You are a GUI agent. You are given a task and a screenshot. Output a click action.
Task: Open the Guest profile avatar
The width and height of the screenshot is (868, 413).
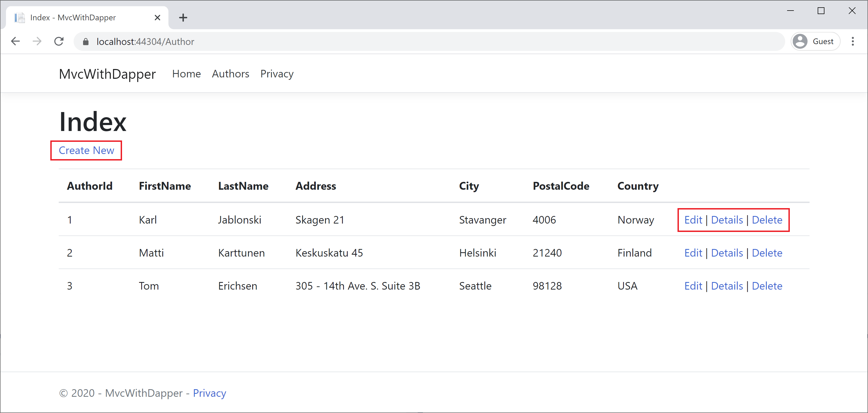pos(800,41)
